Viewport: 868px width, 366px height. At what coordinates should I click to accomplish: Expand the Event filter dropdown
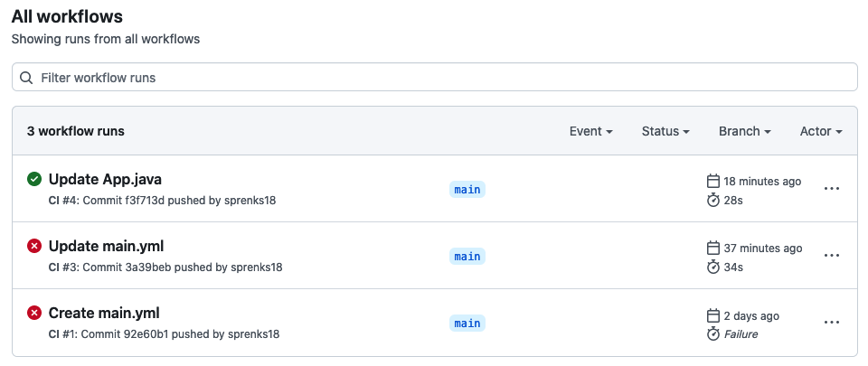(x=590, y=131)
